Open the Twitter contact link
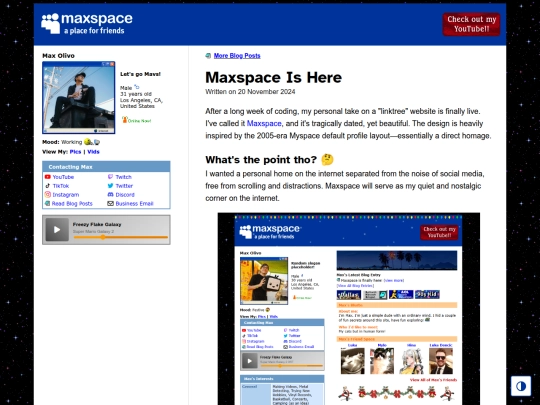Screen dimensions: 540x405 124,186
